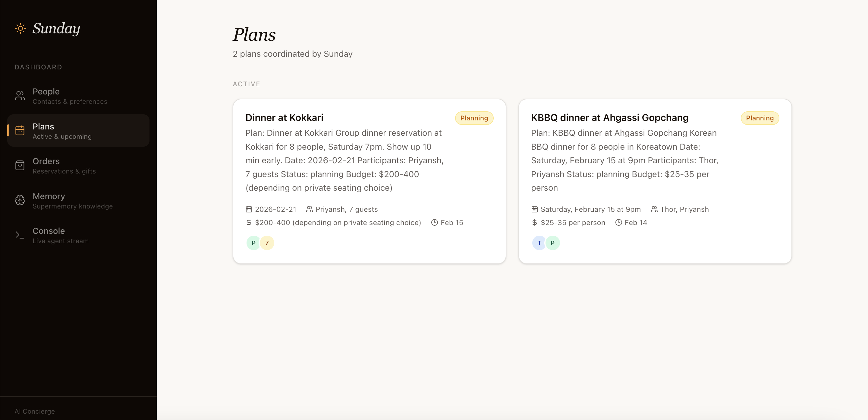
Task: Click the Orders shopping bag icon
Action: click(20, 165)
